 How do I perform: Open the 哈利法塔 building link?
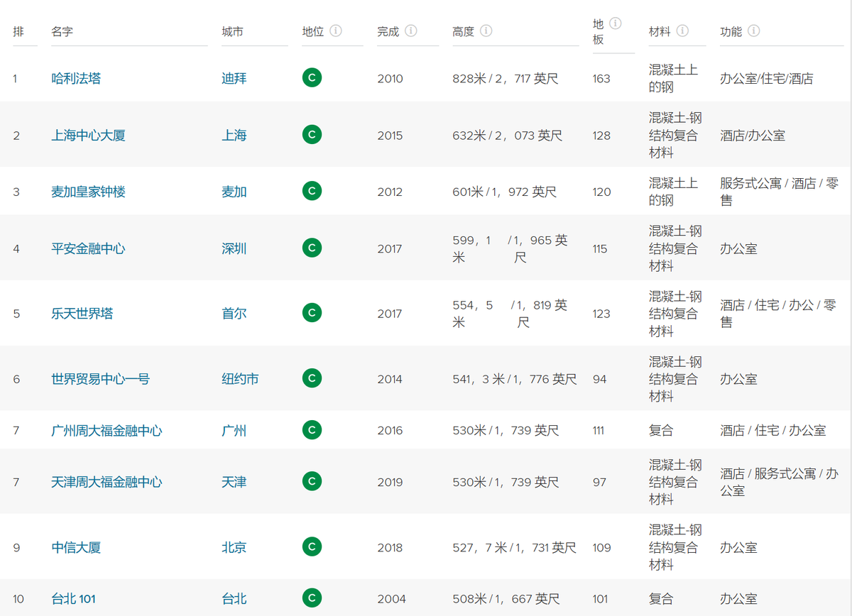pos(76,78)
